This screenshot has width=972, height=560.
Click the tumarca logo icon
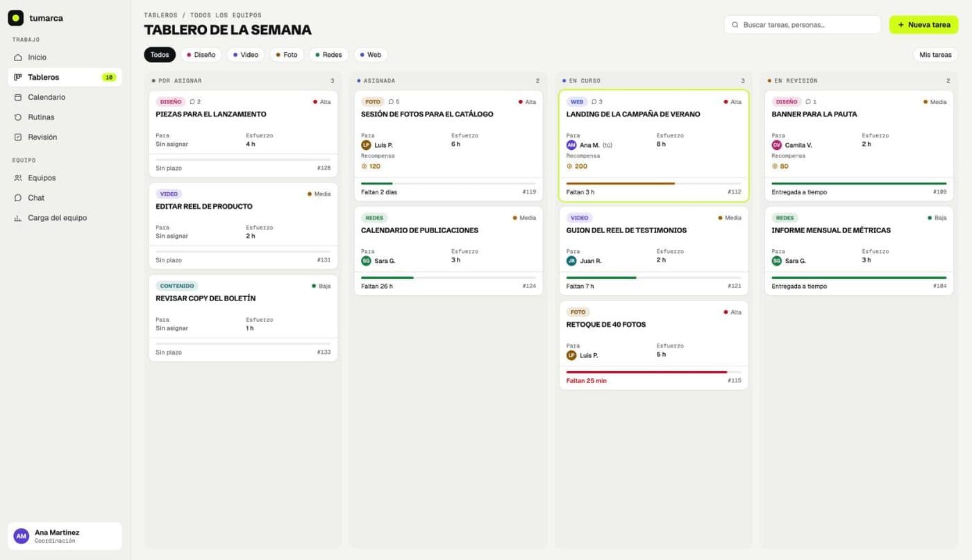(15, 18)
